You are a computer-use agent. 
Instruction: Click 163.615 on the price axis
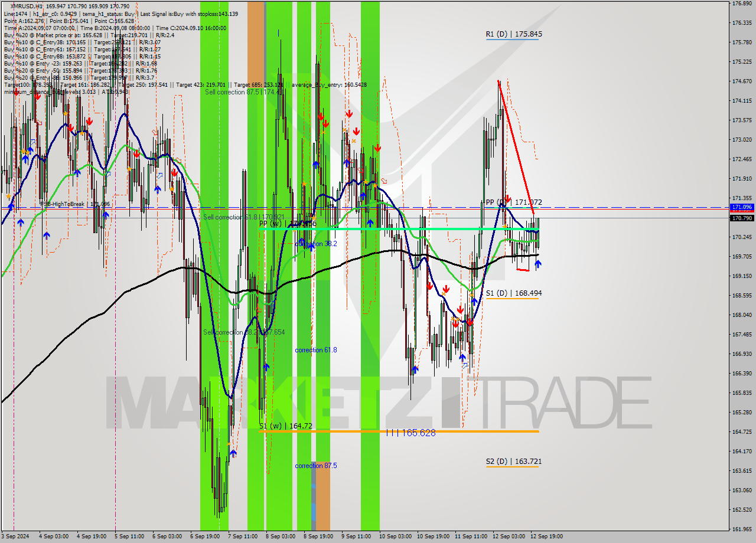coord(742,471)
